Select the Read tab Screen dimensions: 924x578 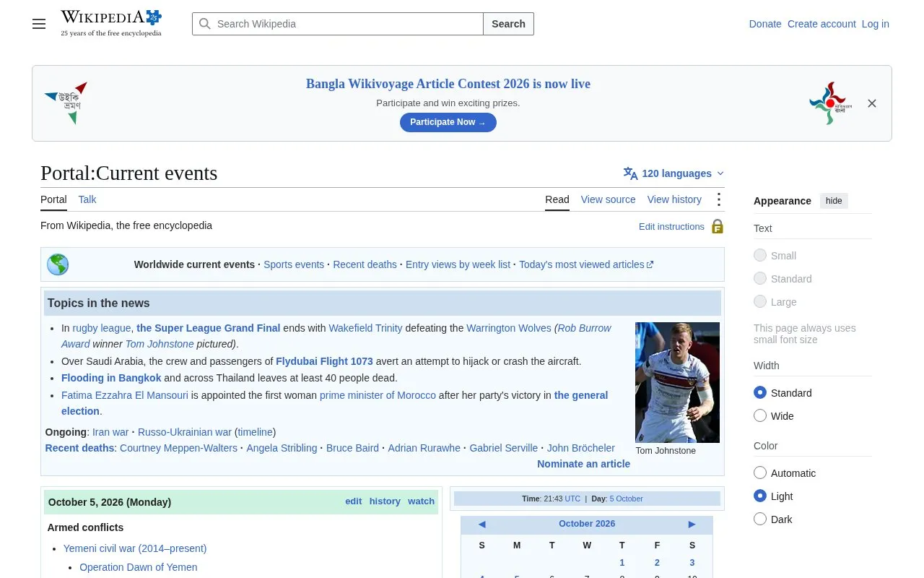557,199
